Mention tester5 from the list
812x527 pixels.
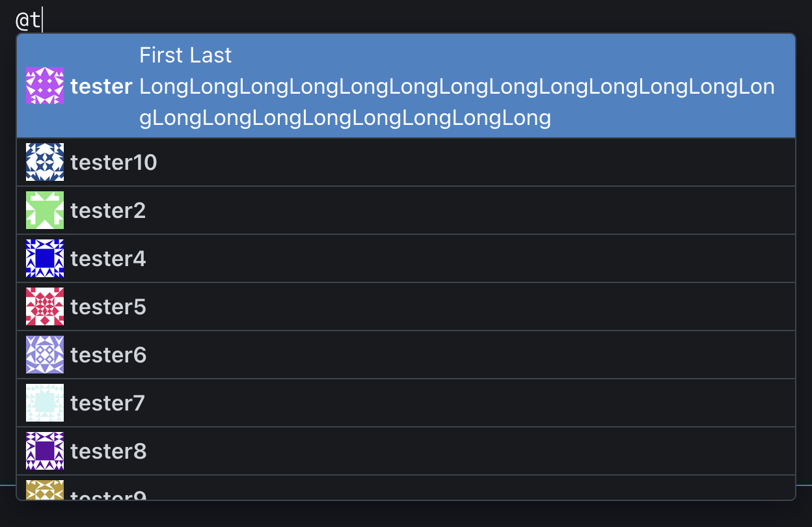click(108, 307)
